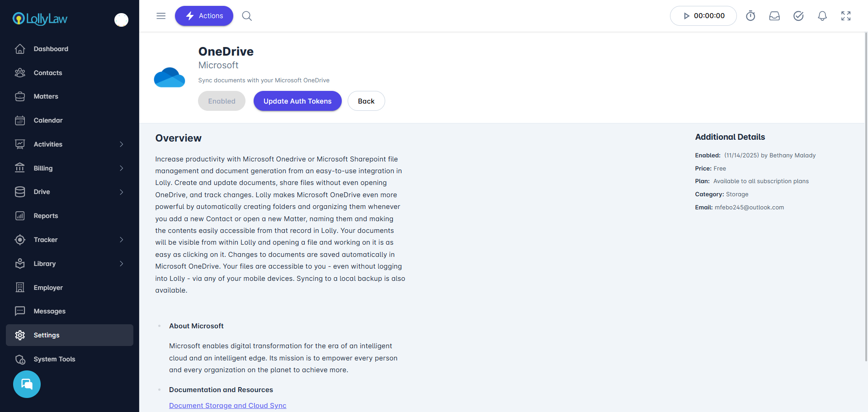
Task: Open Document Storage and Cloud Sync link
Action: coord(227,406)
